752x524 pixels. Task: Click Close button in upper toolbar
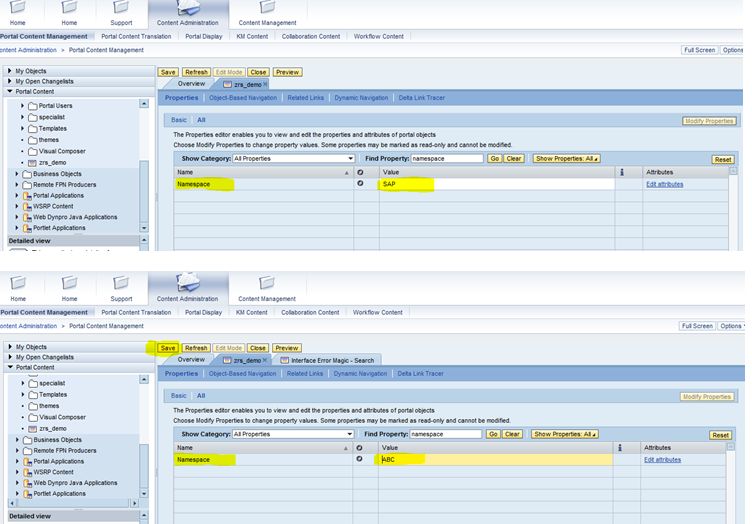click(258, 72)
